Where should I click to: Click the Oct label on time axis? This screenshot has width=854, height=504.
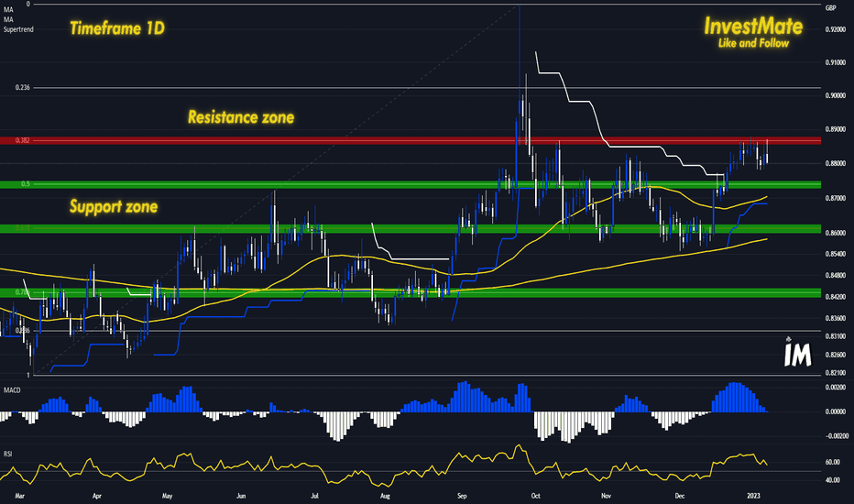click(x=535, y=497)
